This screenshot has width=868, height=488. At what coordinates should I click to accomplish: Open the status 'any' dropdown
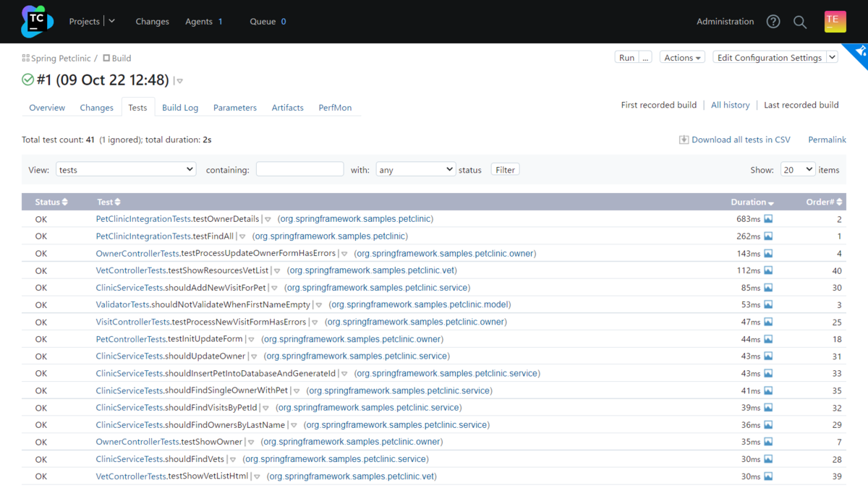click(x=415, y=169)
